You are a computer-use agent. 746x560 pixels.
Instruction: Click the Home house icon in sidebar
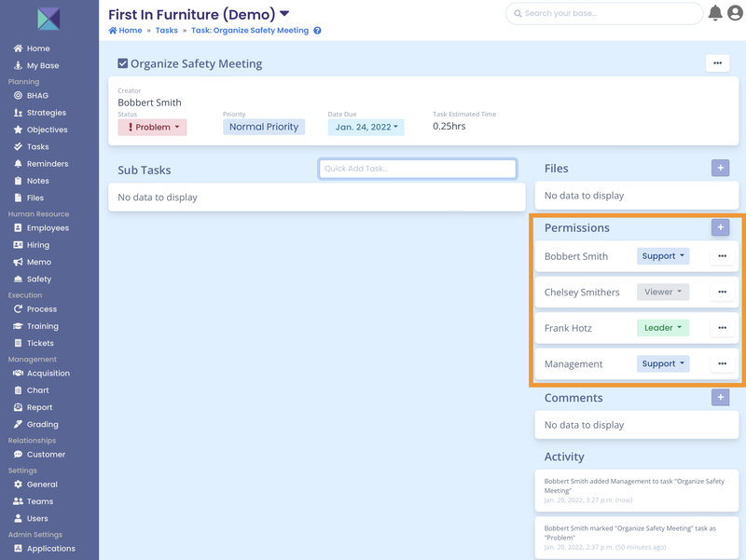(x=18, y=48)
